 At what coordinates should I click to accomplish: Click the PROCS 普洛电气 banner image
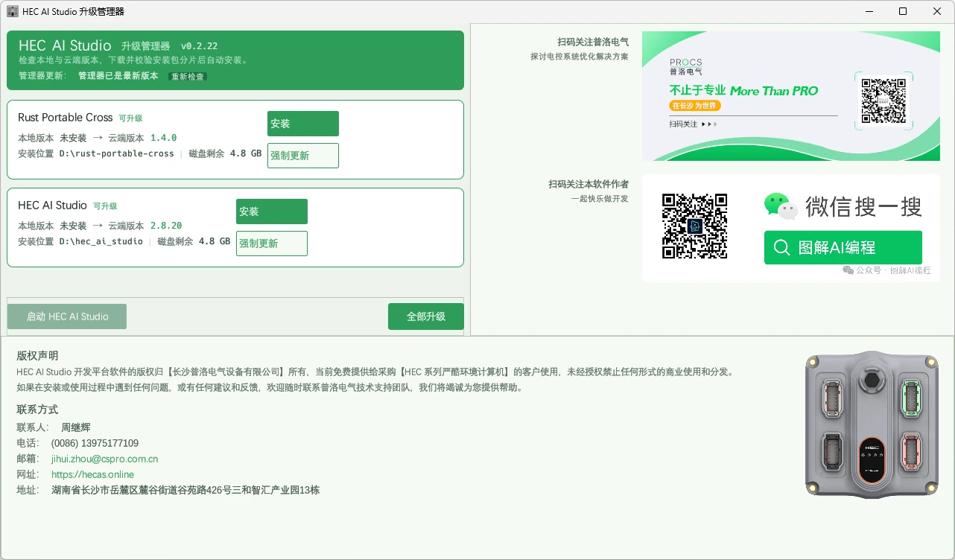coord(791,96)
